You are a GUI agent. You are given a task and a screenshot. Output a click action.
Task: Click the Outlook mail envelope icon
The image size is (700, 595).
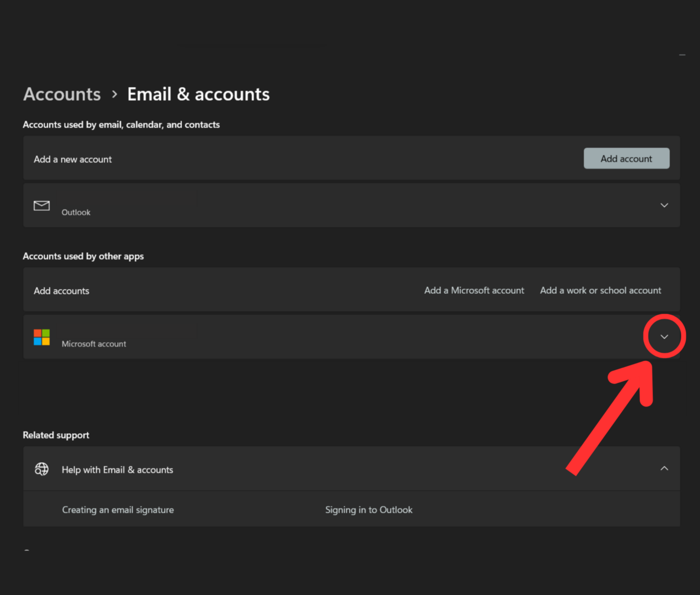41,205
